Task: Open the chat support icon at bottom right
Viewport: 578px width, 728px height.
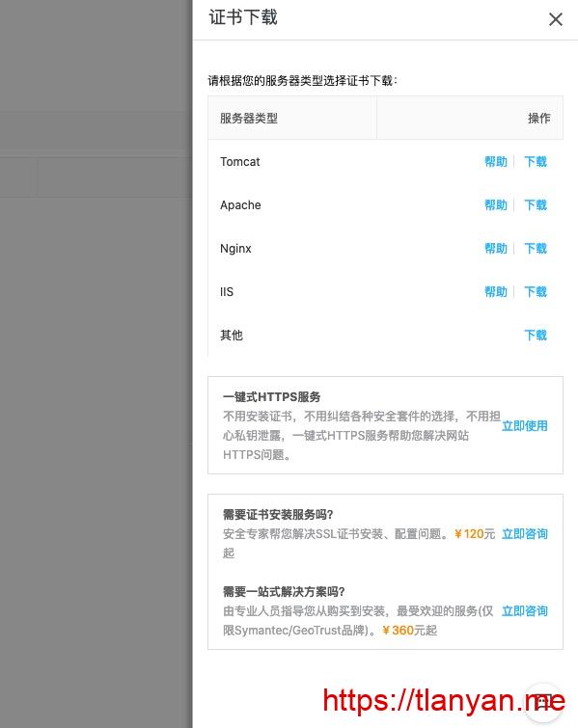Action: click(543, 701)
